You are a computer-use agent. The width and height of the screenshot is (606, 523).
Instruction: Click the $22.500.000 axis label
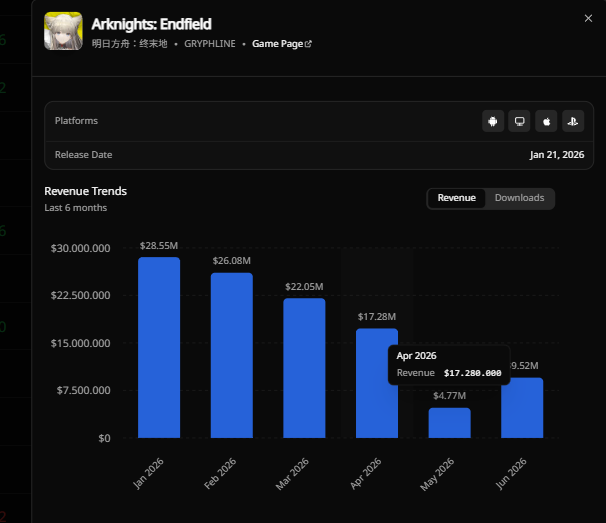click(80, 295)
